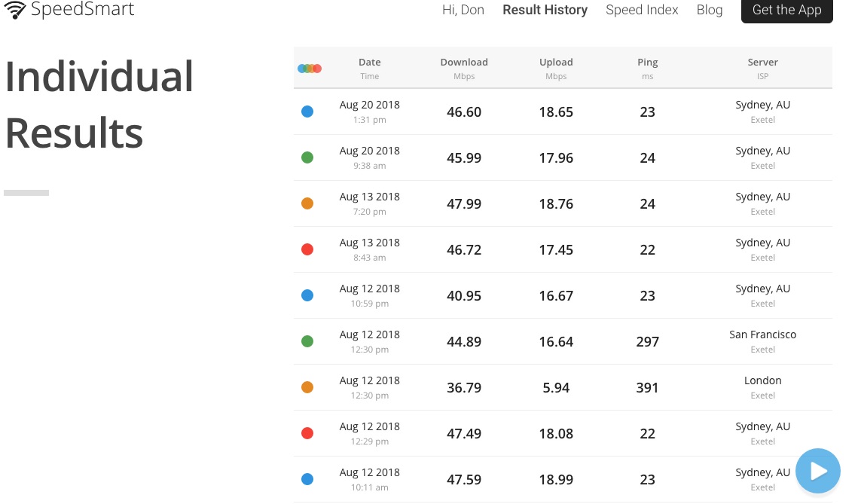Click orange dot for Aug 13 7:20 pm result
The height and width of the screenshot is (504, 858).
click(x=307, y=203)
